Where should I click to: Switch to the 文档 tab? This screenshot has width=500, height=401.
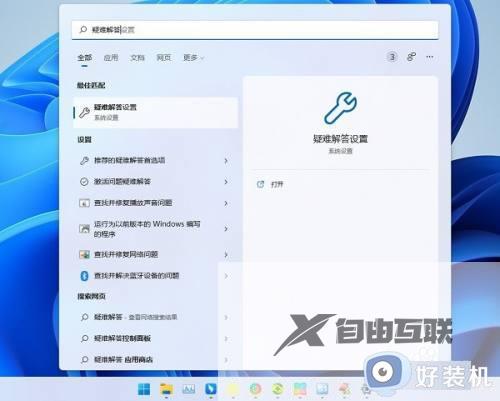point(137,58)
